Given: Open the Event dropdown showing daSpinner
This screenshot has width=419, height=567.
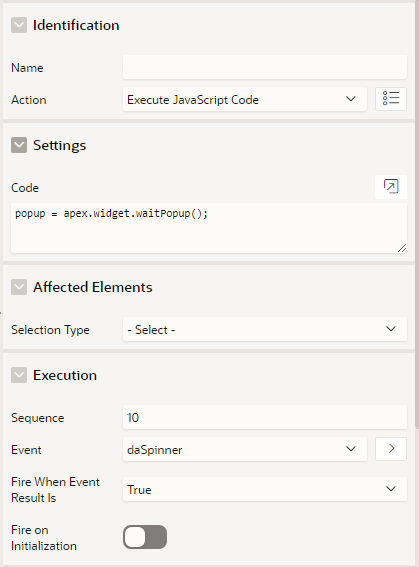Looking at the screenshot, I should click(x=245, y=449).
